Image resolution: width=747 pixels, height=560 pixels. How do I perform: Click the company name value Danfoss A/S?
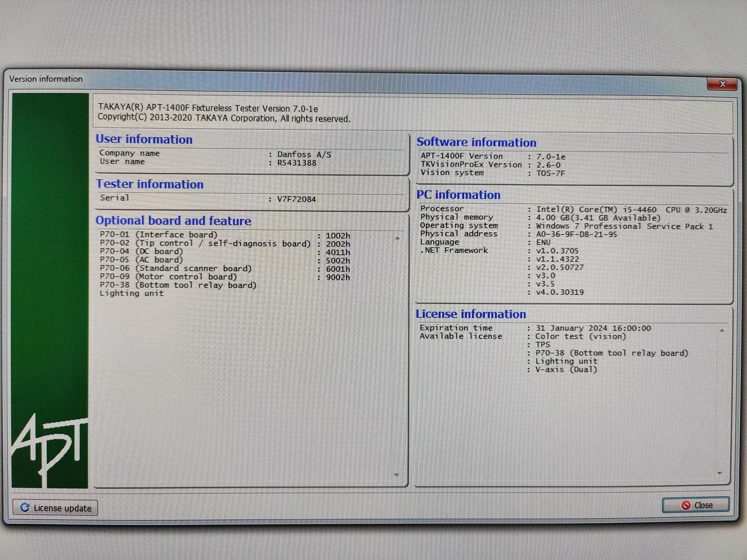click(x=304, y=155)
